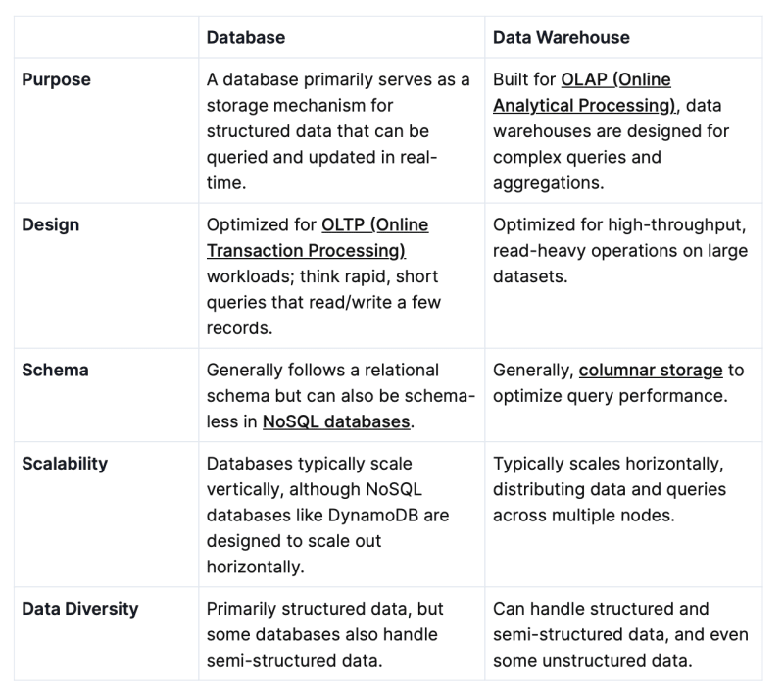Click the Data Warehouse column header
This screenshot has height=694, width=784.
point(561,38)
